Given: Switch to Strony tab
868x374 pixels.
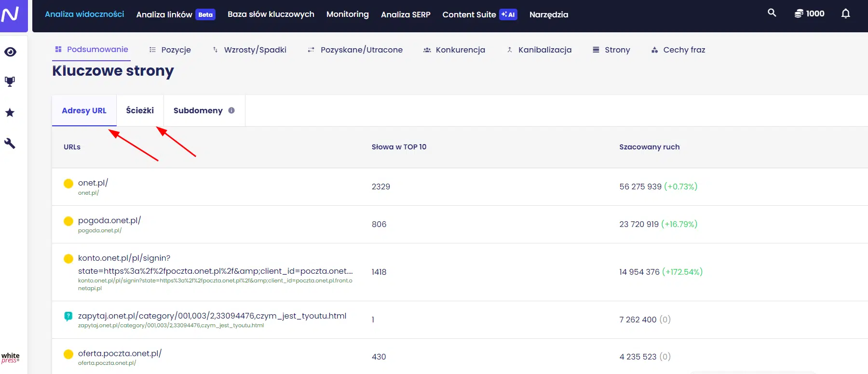Looking at the screenshot, I should [x=611, y=50].
